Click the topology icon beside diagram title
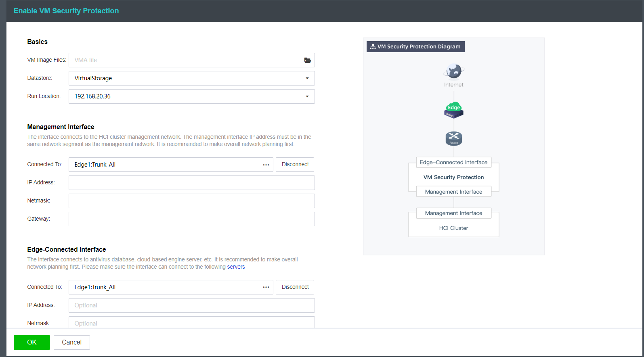The width and height of the screenshot is (644, 357). [x=373, y=47]
